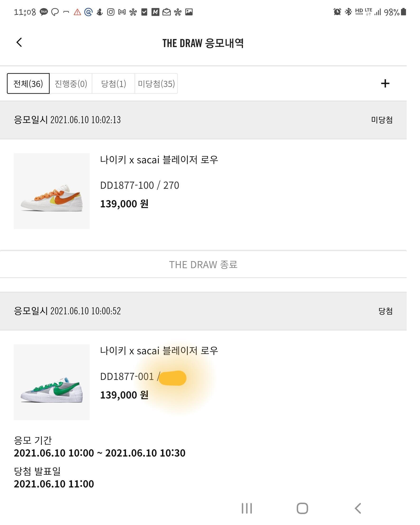
Task: Open the 당첨(1) tab
Action: click(x=113, y=83)
